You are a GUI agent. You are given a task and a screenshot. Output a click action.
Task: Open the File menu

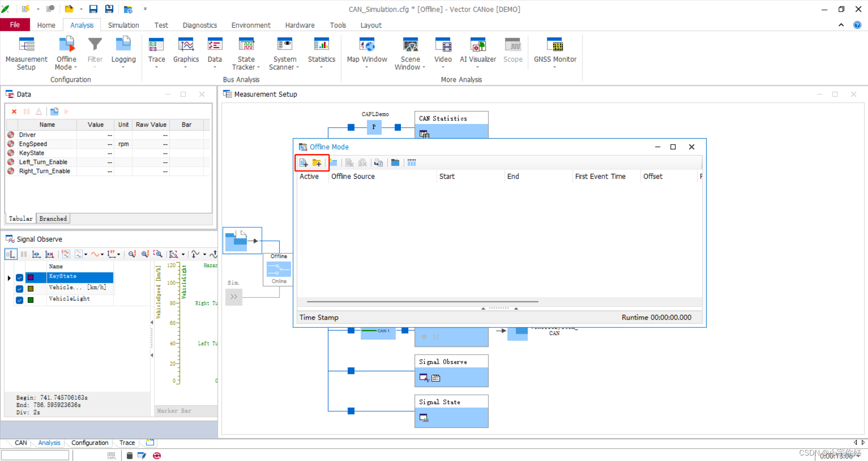pos(15,25)
